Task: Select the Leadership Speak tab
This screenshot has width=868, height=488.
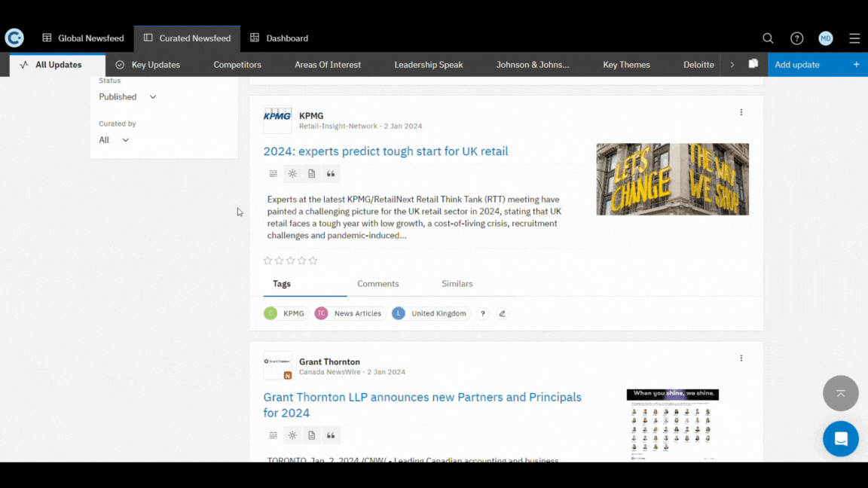Action: click(x=429, y=65)
